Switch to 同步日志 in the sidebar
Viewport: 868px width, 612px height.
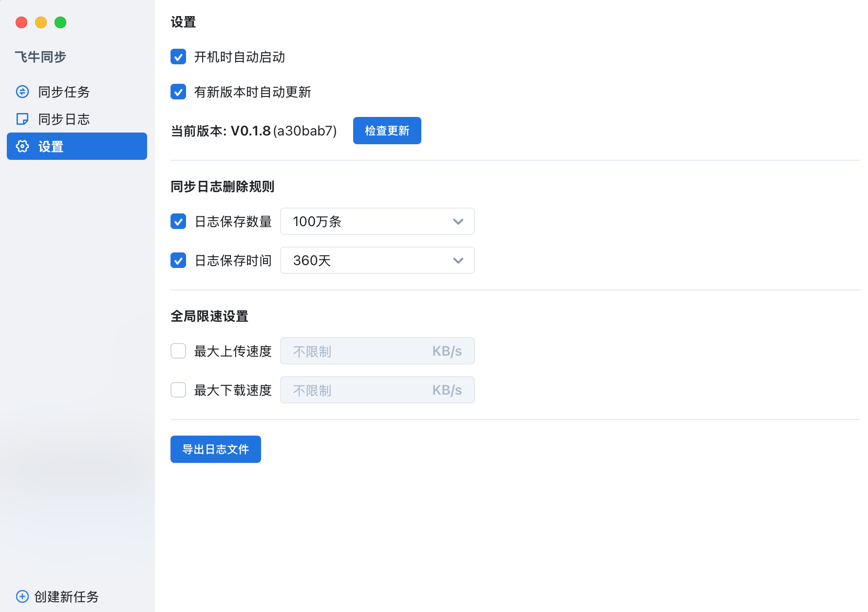coord(63,118)
